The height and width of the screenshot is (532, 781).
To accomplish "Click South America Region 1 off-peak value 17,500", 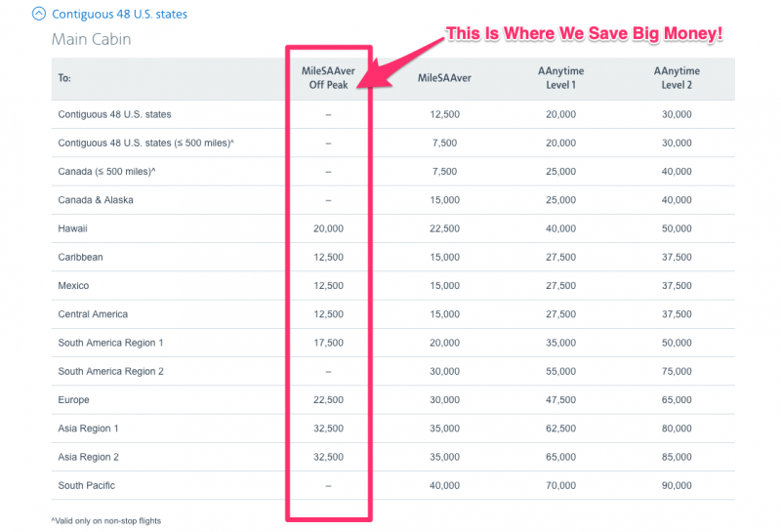I will click(x=328, y=344).
